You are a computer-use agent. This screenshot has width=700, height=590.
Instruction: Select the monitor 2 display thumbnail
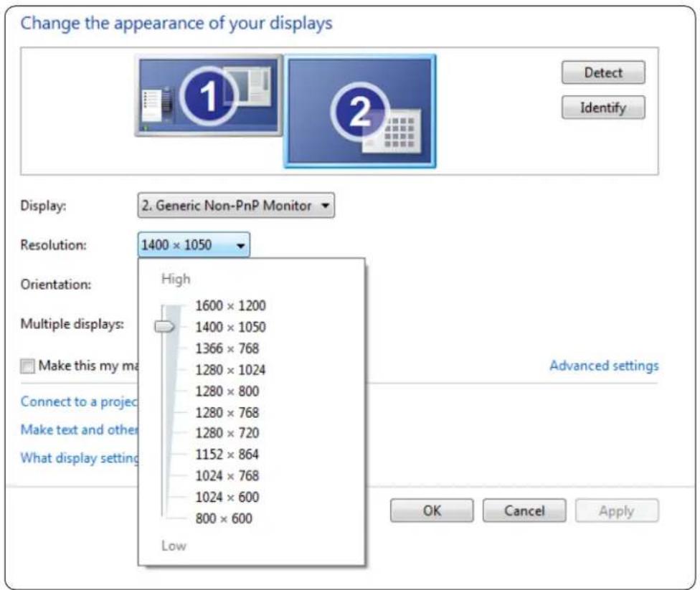click(x=360, y=111)
